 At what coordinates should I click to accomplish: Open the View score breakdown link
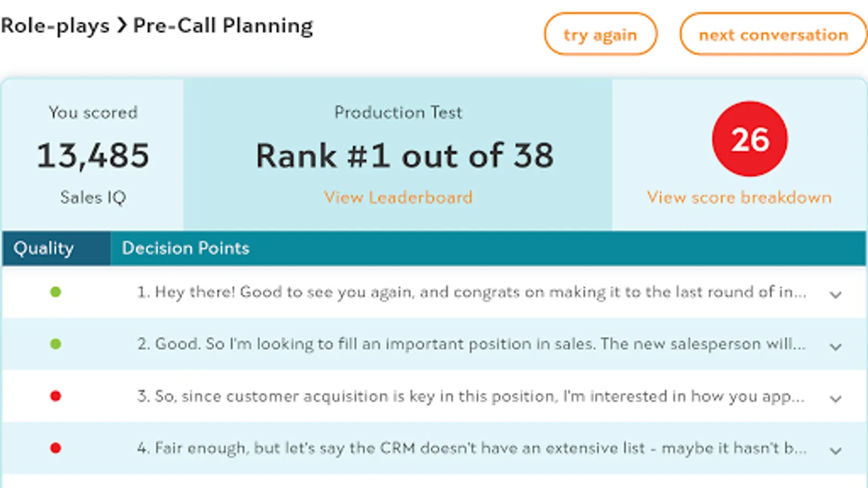(739, 197)
